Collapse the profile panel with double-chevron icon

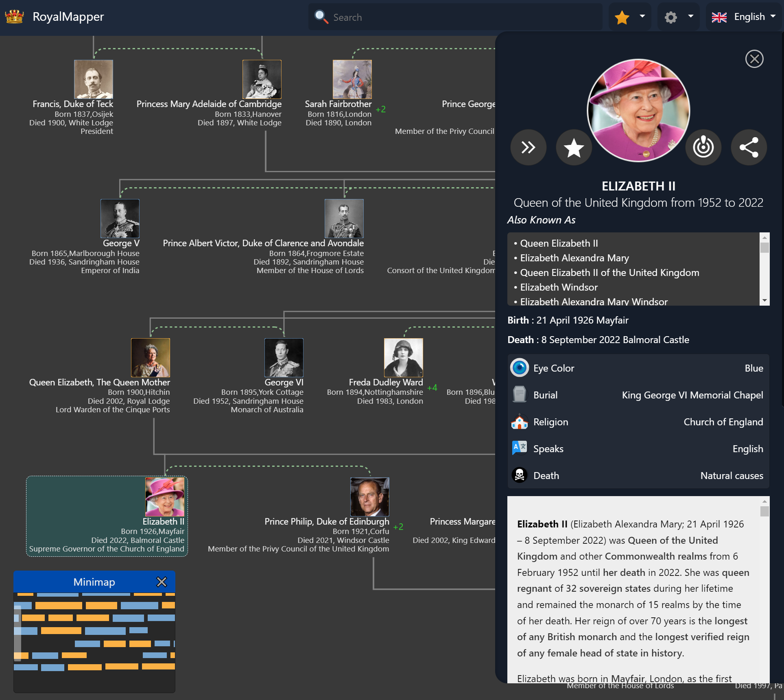click(x=528, y=147)
